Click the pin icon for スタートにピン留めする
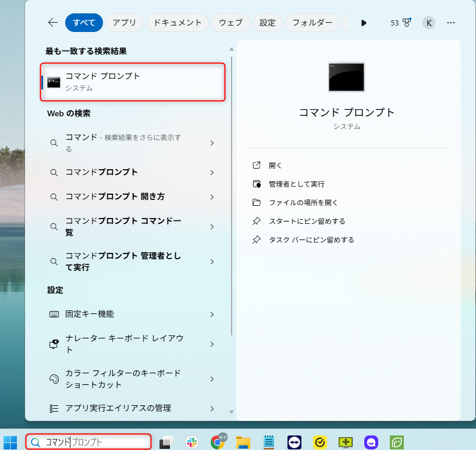 [x=257, y=221]
